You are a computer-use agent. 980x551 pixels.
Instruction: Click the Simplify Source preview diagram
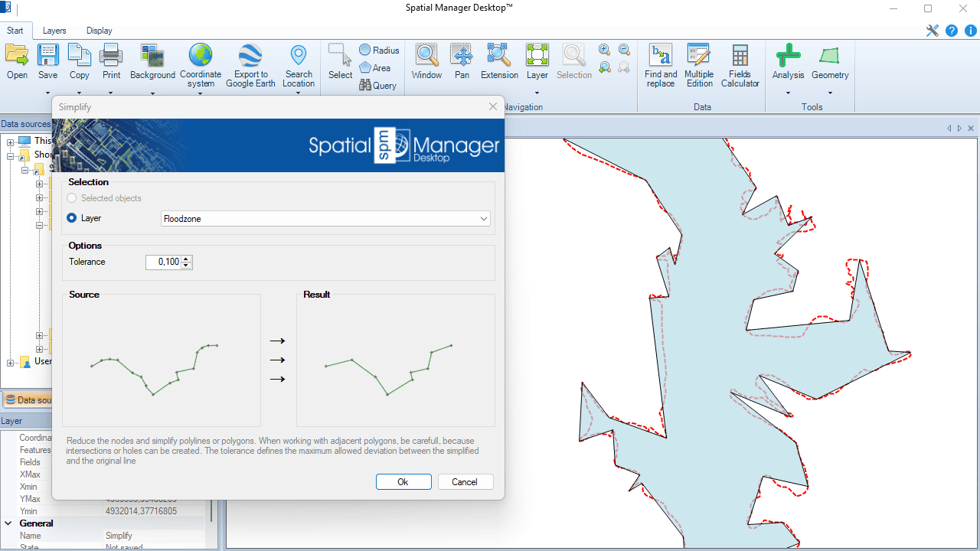[162, 360]
